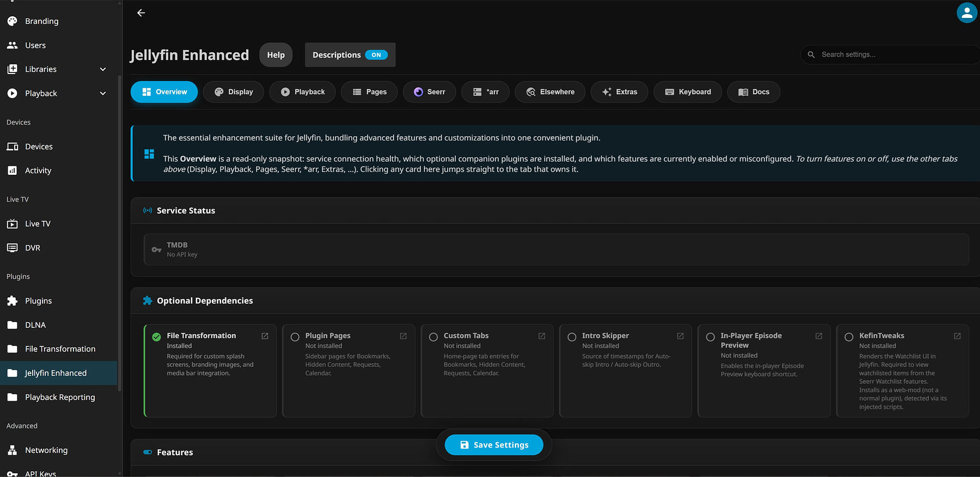The image size is (980, 477).
Task: Open In-Player Episode Preview external link icon
Action: (819, 336)
